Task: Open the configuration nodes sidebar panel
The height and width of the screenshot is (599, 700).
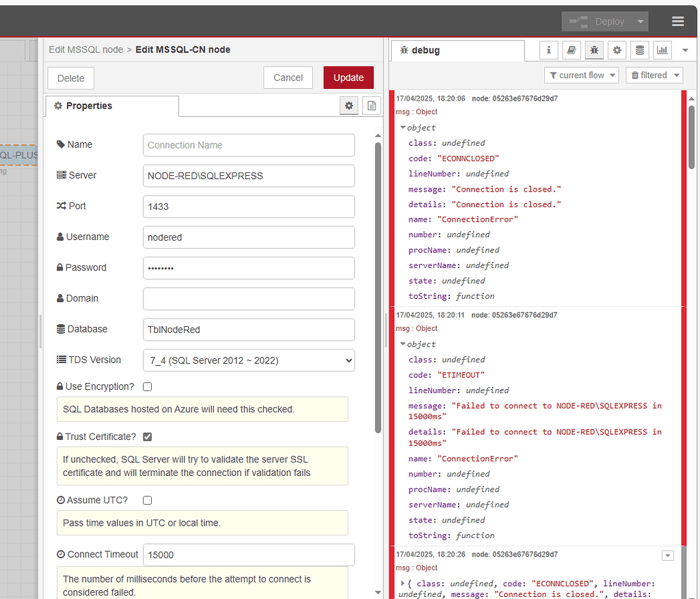Action: point(617,50)
